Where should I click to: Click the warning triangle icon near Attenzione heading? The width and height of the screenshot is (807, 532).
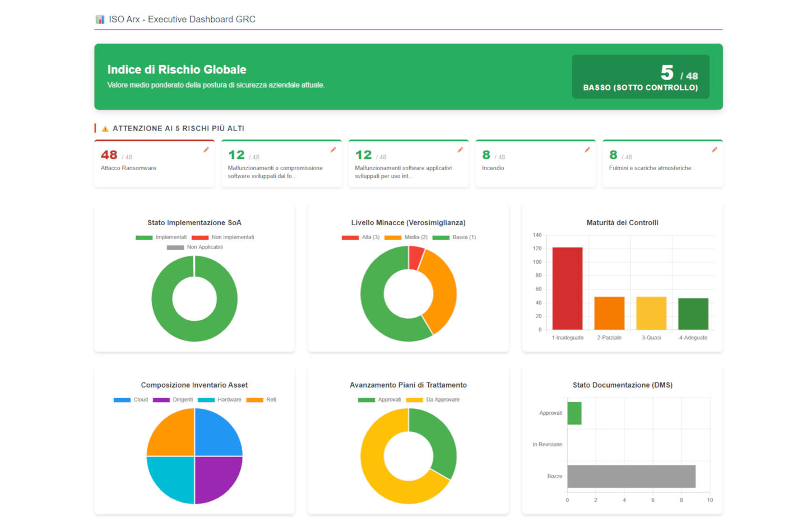coord(105,129)
